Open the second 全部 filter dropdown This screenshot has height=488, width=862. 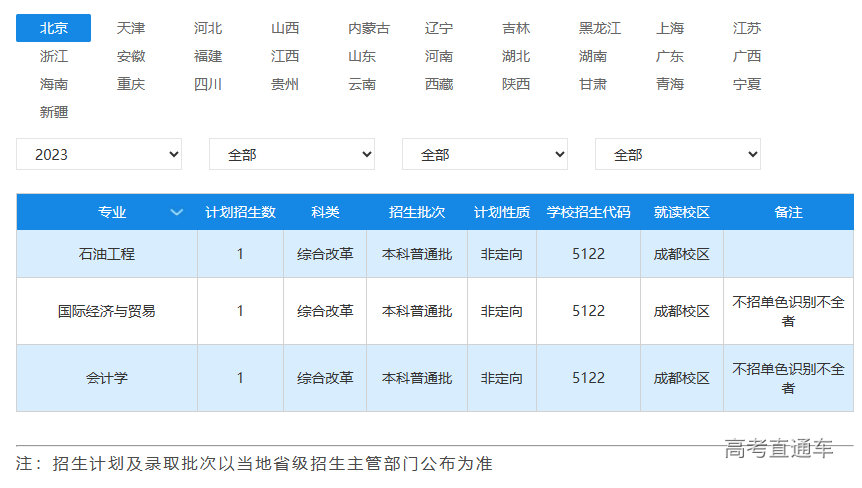coord(291,154)
